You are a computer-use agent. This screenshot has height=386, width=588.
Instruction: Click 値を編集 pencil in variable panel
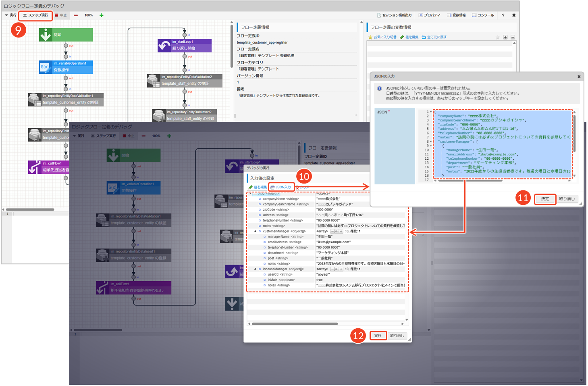(409, 37)
